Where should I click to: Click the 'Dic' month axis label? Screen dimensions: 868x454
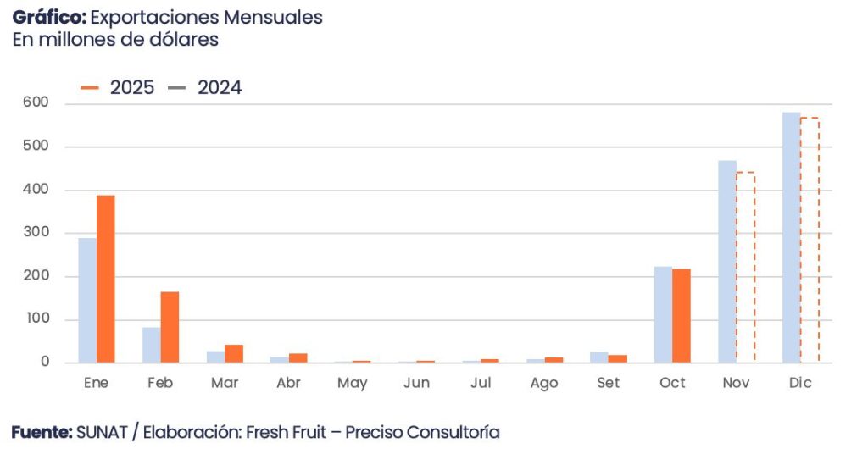tap(800, 383)
